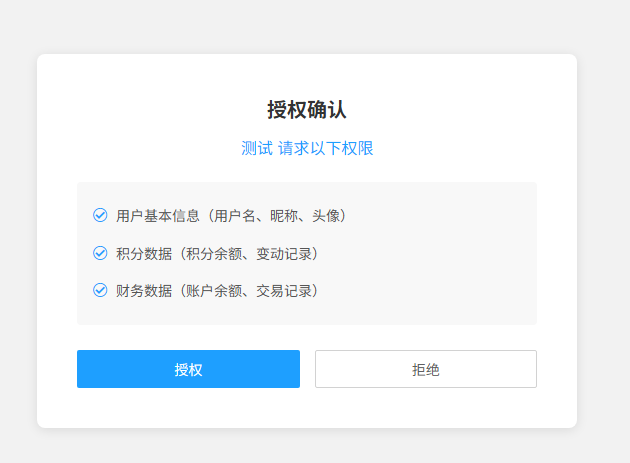Click the 测试 请求以下权限 subtitle
630x463 pixels.
click(307, 148)
